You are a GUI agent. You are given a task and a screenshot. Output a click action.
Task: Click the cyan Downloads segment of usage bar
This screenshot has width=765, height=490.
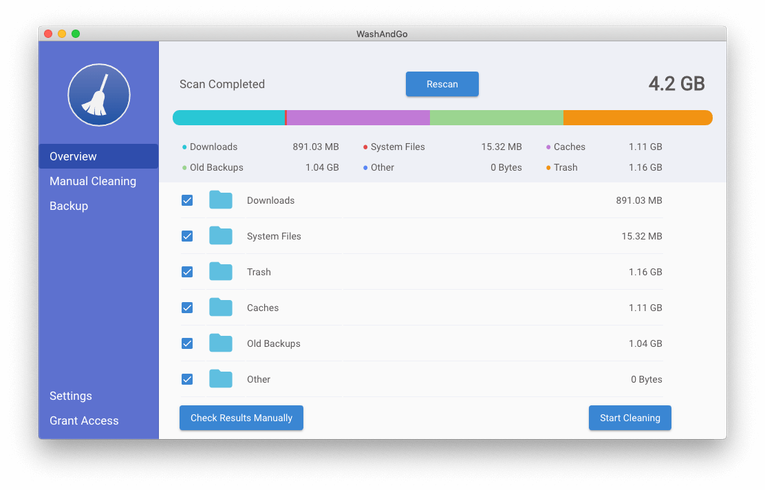tap(229, 118)
